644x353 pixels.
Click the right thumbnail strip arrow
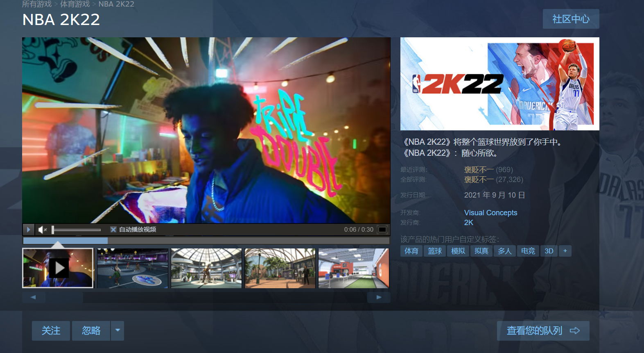click(379, 297)
